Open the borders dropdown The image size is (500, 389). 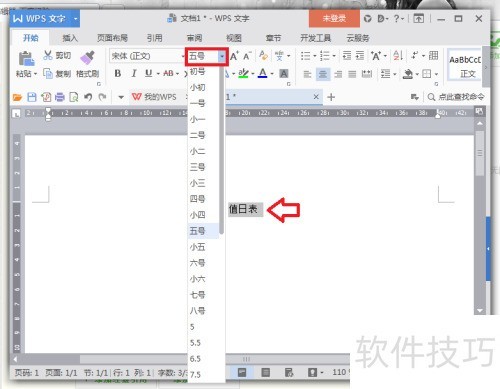pos(436,74)
